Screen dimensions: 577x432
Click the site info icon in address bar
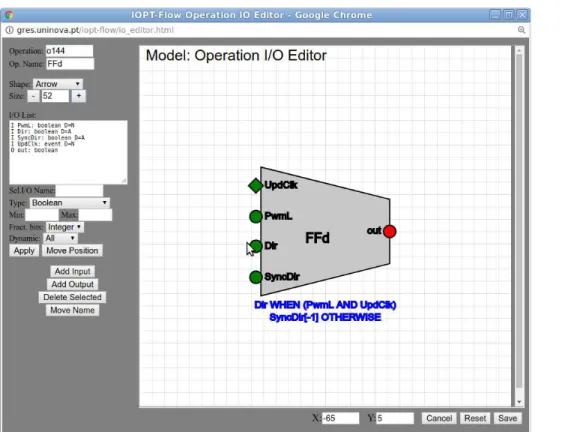tap(9, 30)
